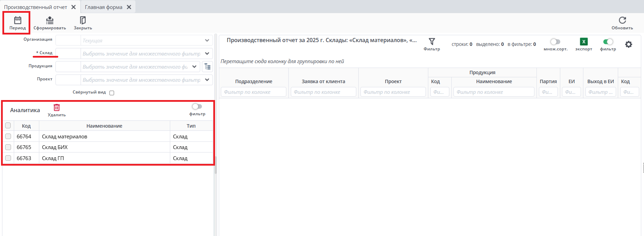Click the Заявка от клиента column filter field
This screenshot has height=236, width=644.
tap(323, 92)
